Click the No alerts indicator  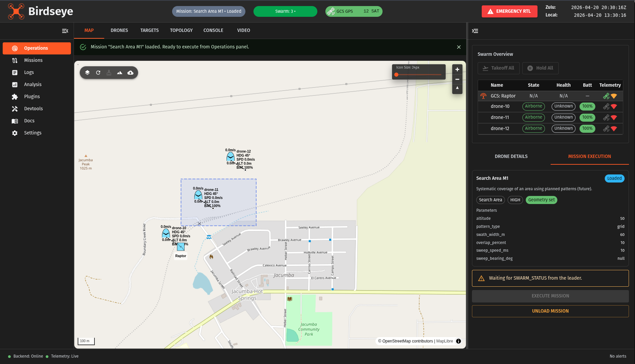pos(618,357)
